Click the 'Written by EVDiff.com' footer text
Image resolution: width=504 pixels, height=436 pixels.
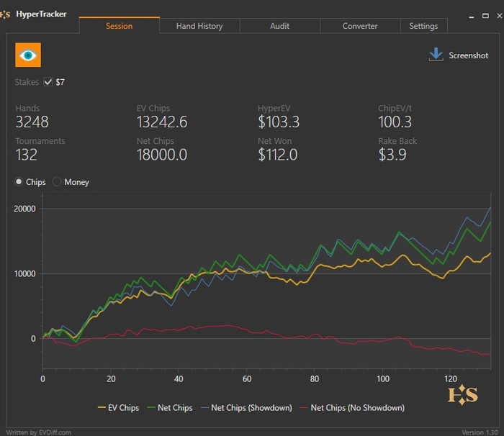[x=39, y=432]
